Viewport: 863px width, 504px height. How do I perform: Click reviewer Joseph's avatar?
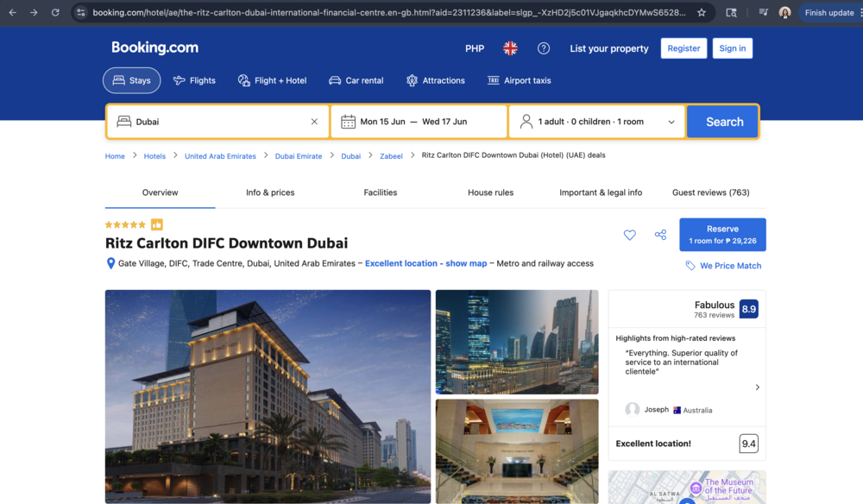[x=633, y=409]
